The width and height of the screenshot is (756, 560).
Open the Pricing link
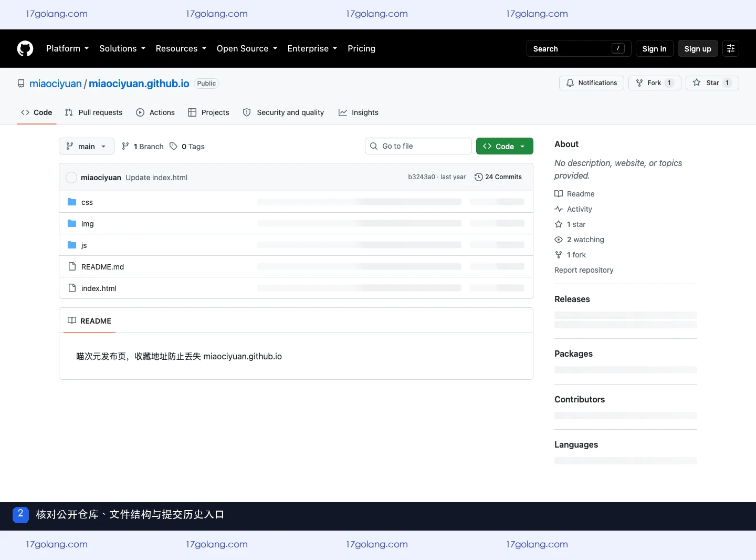coord(361,48)
